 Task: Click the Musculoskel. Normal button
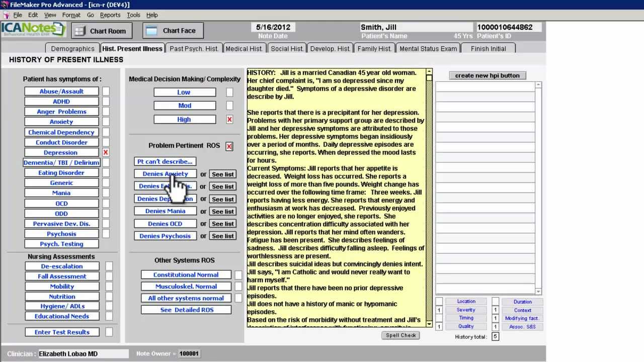pos(186,287)
